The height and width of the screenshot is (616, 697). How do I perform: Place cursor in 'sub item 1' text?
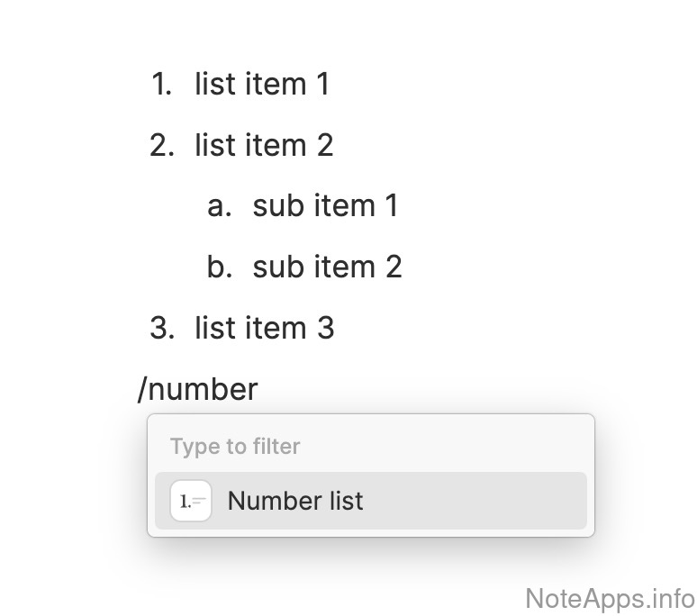tap(325, 206)
